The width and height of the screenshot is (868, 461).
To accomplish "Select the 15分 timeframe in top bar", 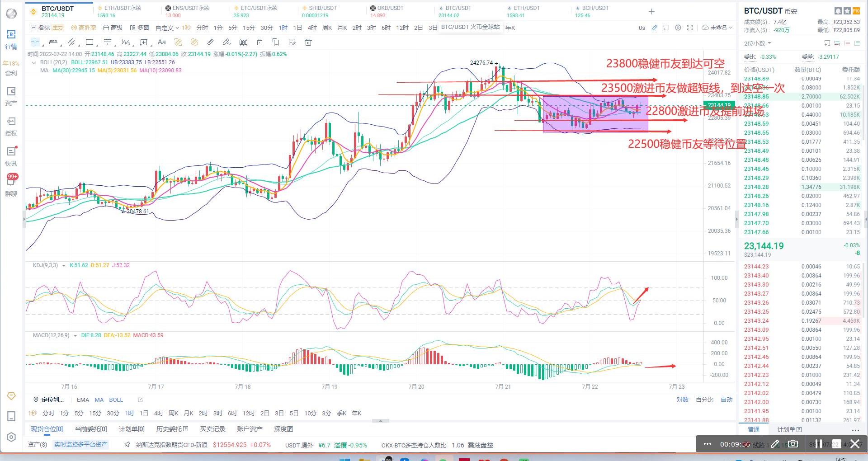I will click(249, 28).
